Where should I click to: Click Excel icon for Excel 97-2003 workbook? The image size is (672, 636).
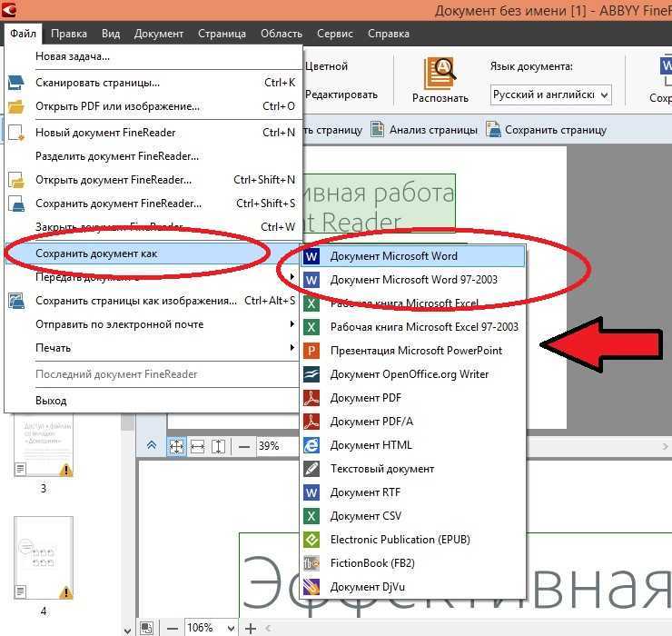click(x=311, y=327)
